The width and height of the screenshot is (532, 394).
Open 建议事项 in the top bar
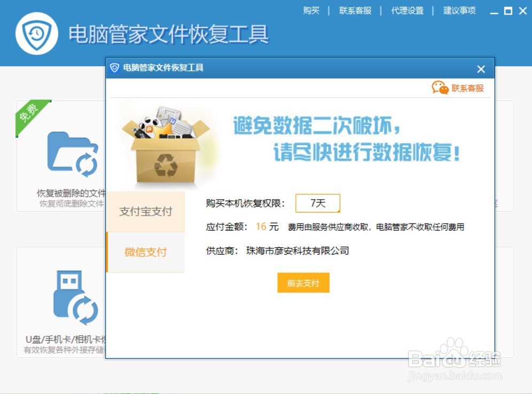(x=459, y=11)
